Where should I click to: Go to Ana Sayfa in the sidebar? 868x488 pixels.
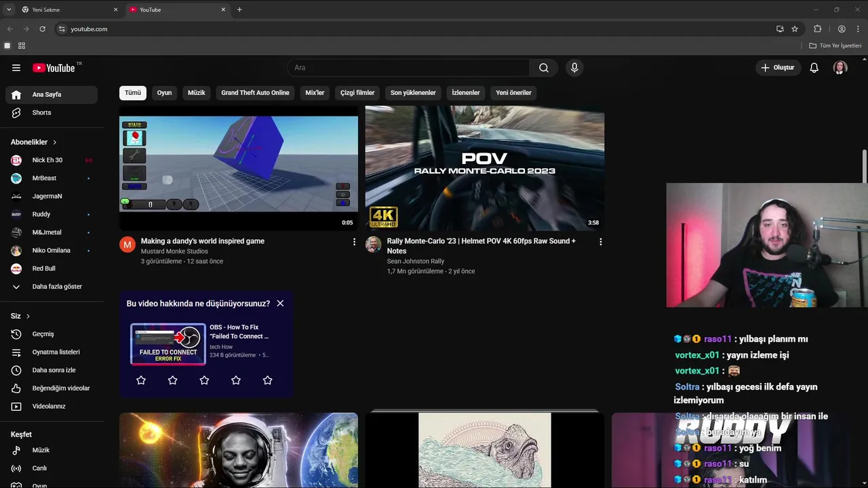click(x=52, y=95)
